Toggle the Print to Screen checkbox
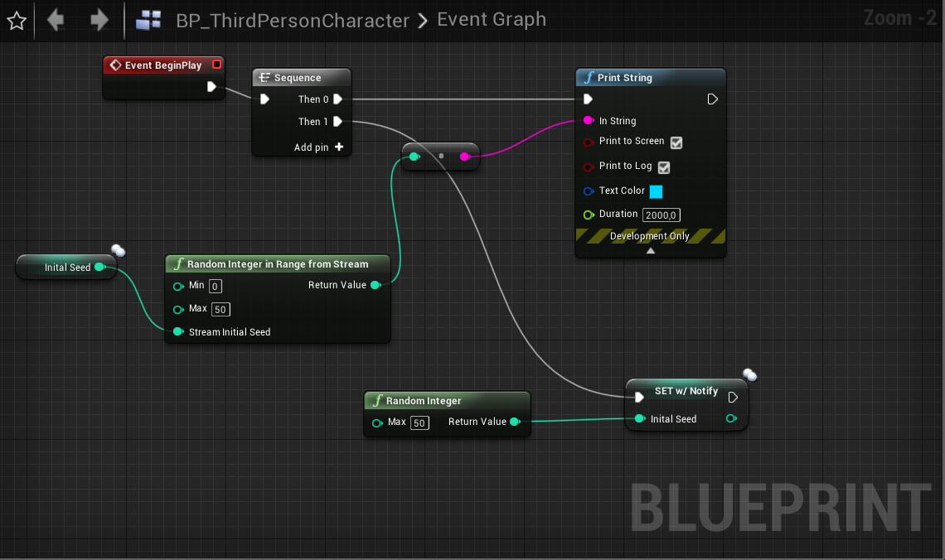Image resolution: width=945 pixels, height=560 pixels. [676, 142]
